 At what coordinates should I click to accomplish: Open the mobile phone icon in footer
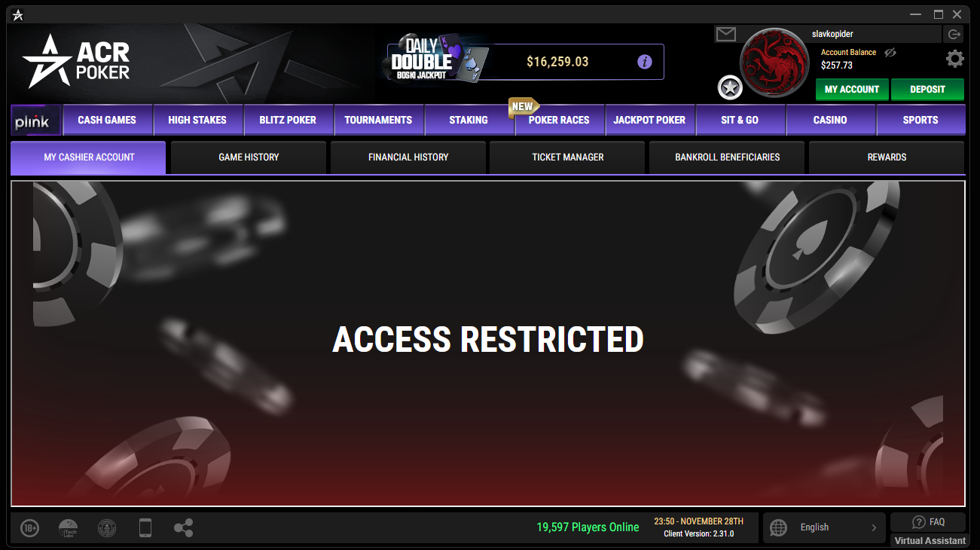[145, 527]
